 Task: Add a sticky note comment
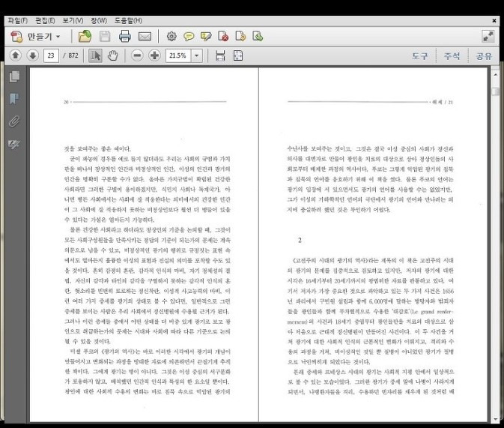pos(189,37)
